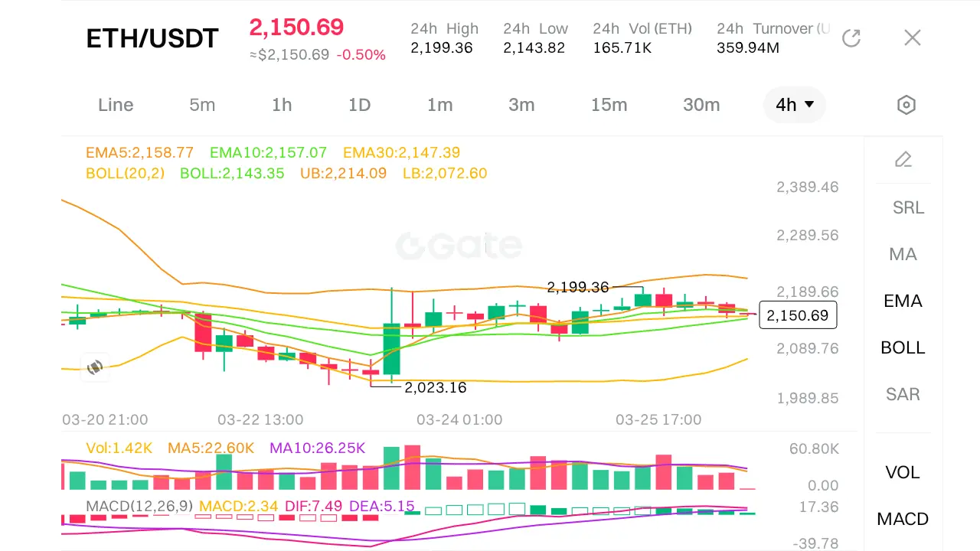Toggle the BOLL indicator in the side panel
Viewport: 980px width, 551px height.
[x=903, y=347]
